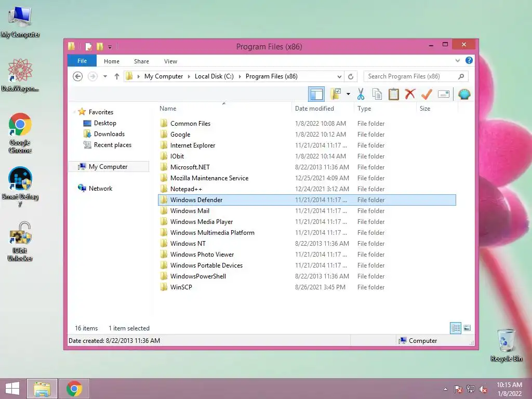Viewport: 532px width, 399px height.
Task: Open the IObit Unlocker desktop shortcut
Action: tap(20, 241)
